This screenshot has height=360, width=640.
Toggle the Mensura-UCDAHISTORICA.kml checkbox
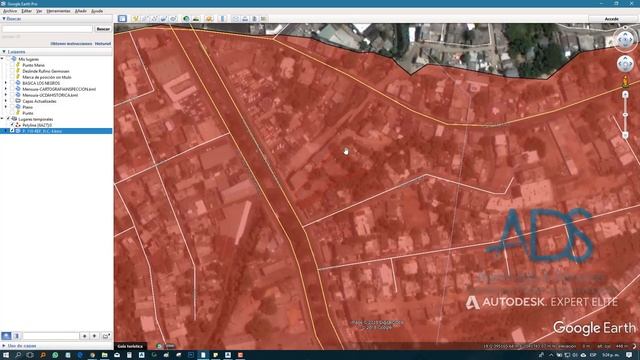tap(12, 95)
